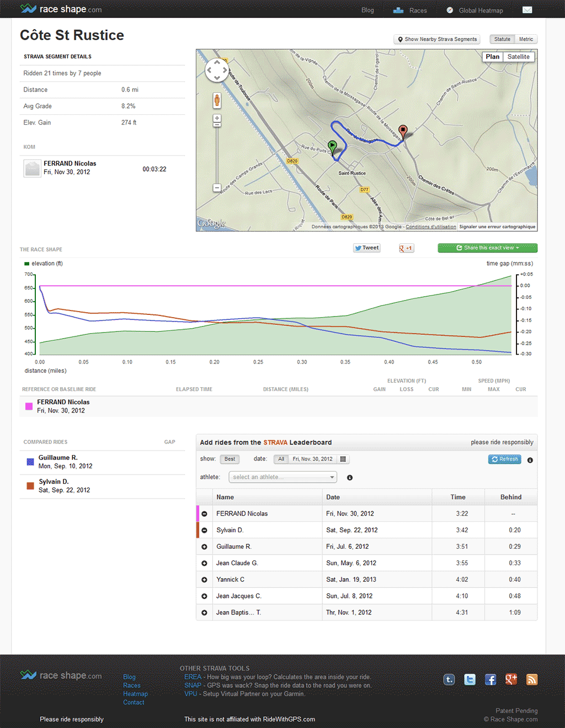Open Global Heatmap in the top navigation
This screenshot has height=728, width=565.
(475, 10)
